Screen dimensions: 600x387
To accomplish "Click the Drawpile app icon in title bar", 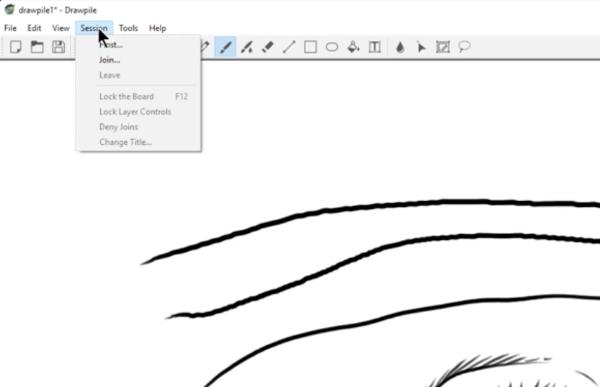I will tap(9, 10).
